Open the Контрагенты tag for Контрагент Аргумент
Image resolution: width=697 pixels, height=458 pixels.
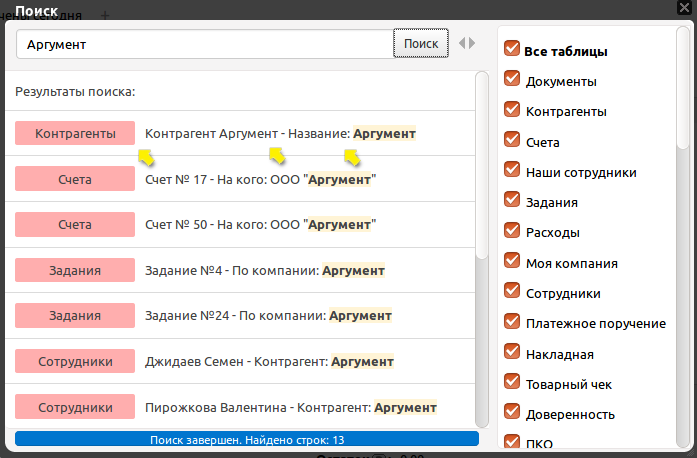[75, 133]
